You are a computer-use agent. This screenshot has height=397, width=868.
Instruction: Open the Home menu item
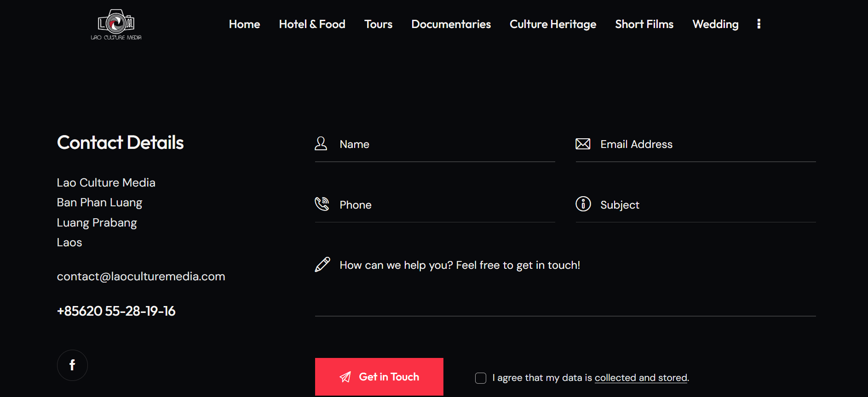[244, 24]
